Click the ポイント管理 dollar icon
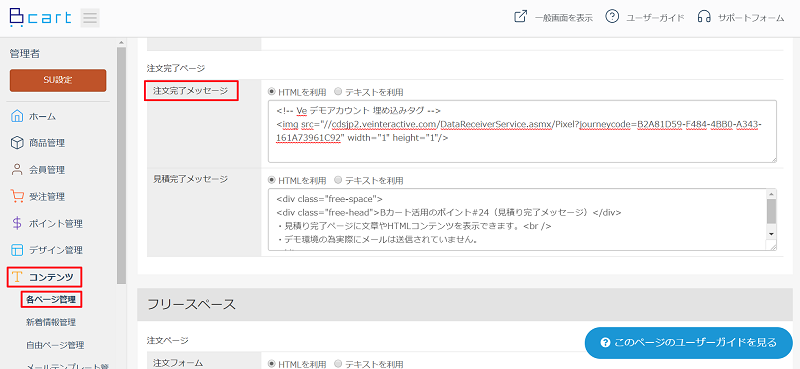Image resolution: width=800 pixels, height=369 pixels. pos(17,224)
